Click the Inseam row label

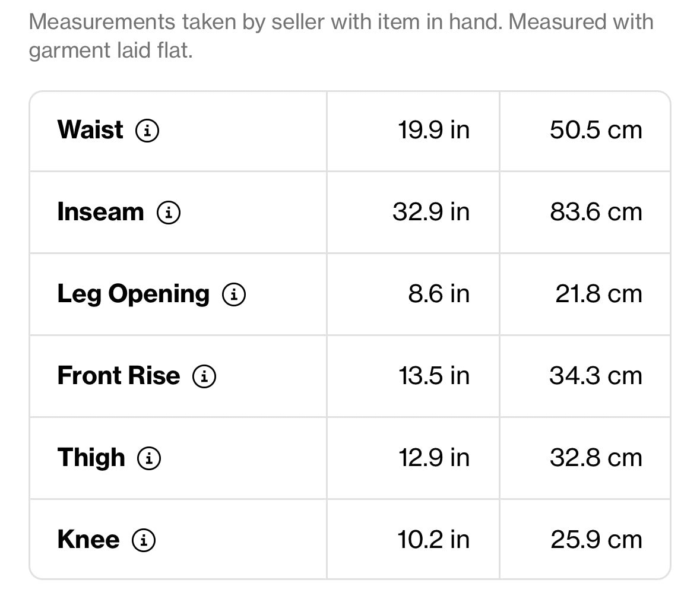(100, 212)
